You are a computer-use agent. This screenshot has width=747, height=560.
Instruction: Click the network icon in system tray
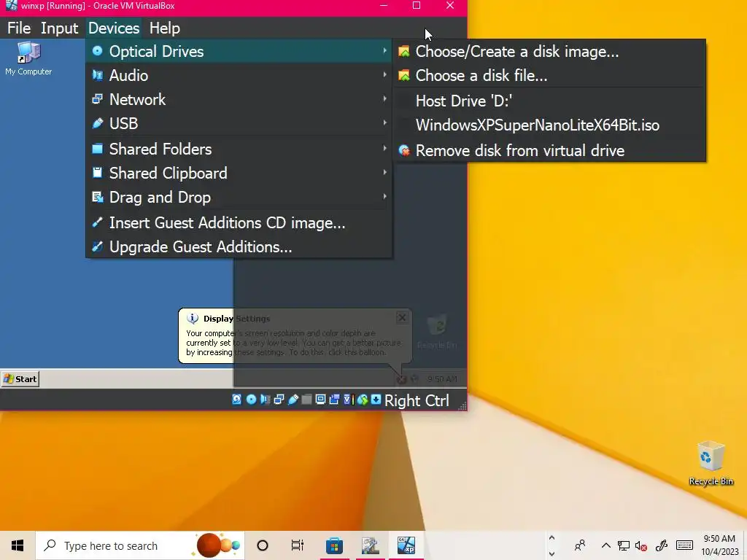click(x=624, y=545)
